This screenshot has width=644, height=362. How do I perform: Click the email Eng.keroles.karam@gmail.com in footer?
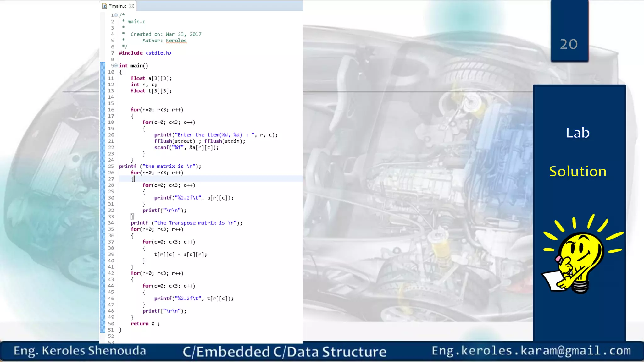point(531,351)
